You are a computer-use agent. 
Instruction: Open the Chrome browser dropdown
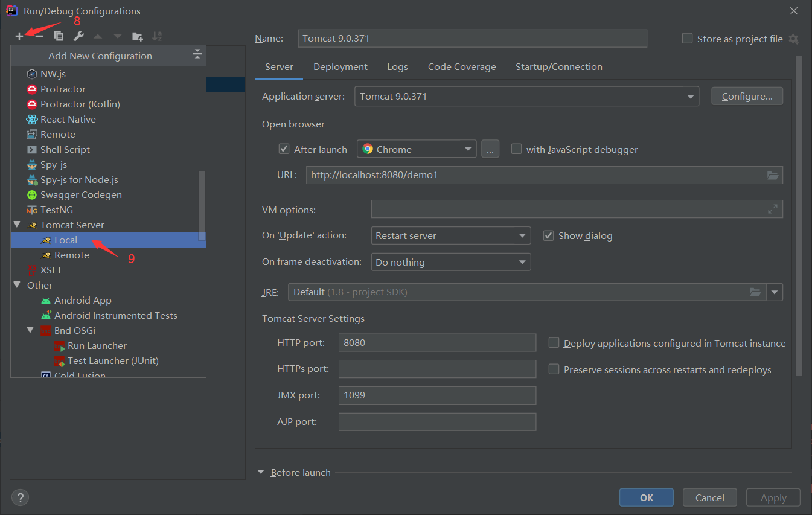coord(417,149)
